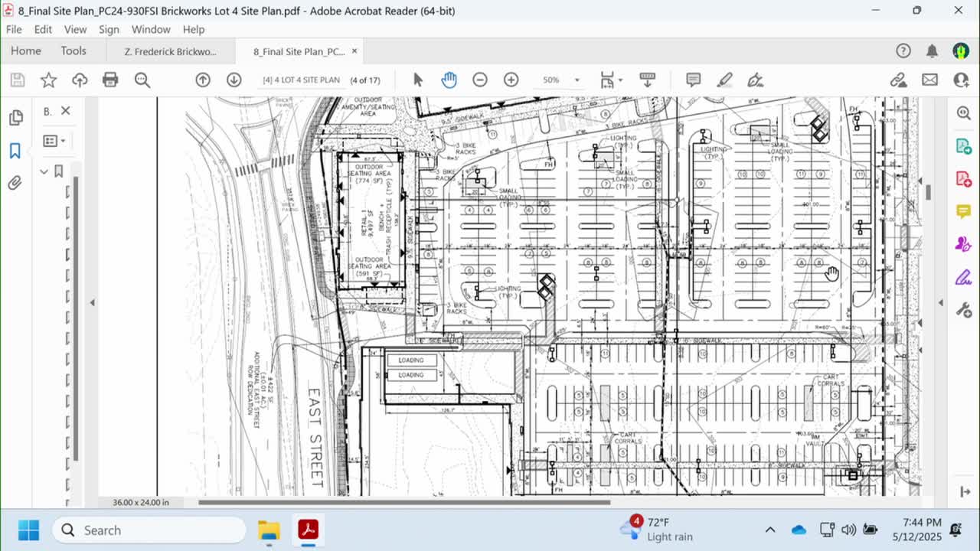
Task: Open the account profile avatar
Action: (x=961, y=51)
